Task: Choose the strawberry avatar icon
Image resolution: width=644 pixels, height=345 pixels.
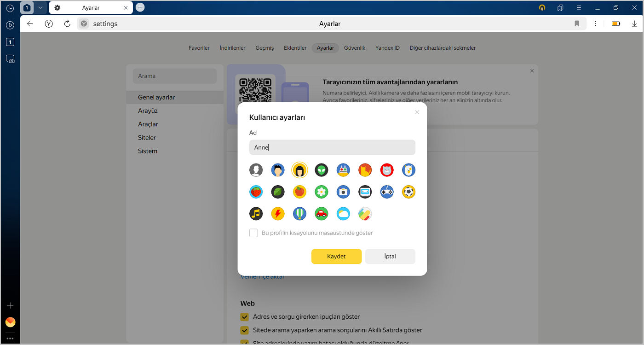Action: pyautogui.click(x=256, y=192)
